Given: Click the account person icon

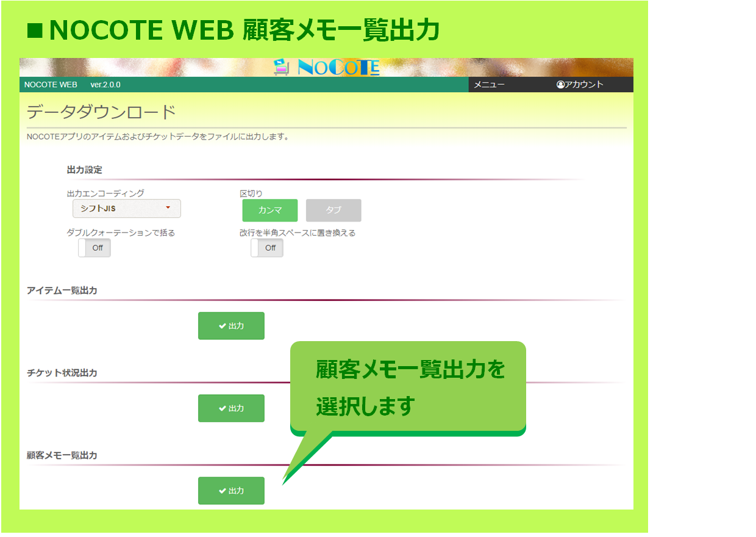Looking at the screenshot, I should pos(560,85).
